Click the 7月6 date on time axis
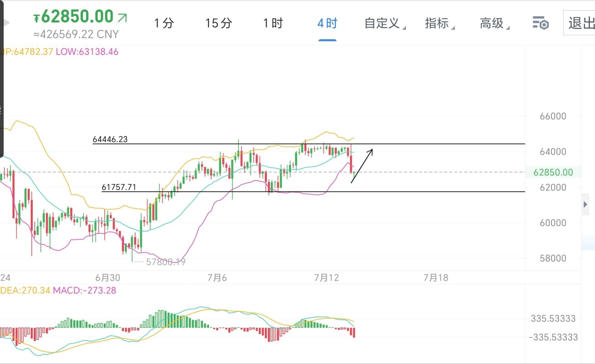Viewport: 595px width, 364px height. coord(217,278)
